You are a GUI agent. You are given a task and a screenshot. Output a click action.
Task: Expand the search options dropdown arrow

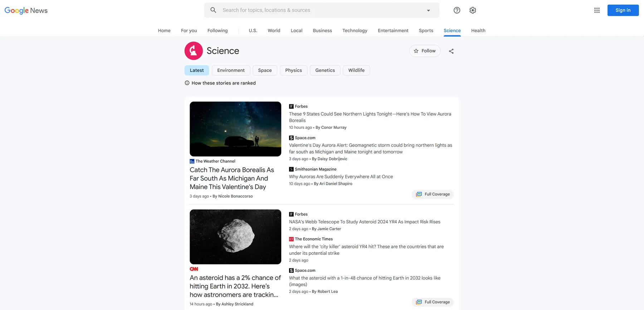tap(428, 10)
